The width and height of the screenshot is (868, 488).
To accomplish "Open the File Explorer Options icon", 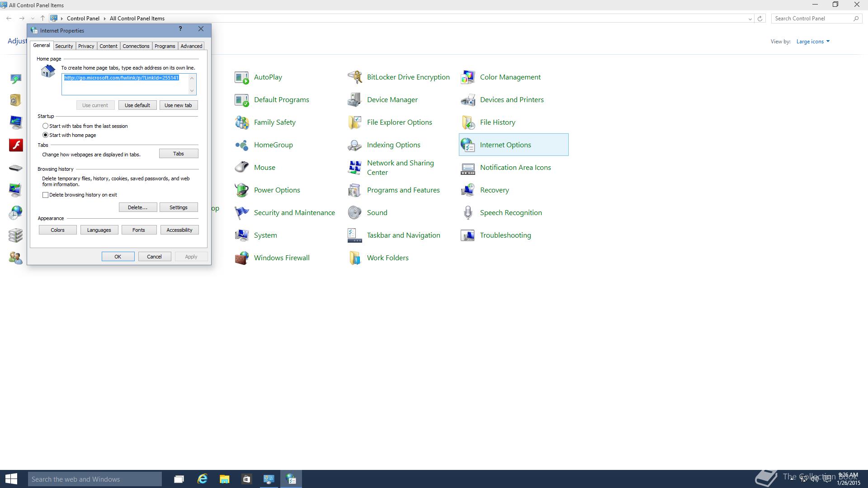I will (355, 122).
